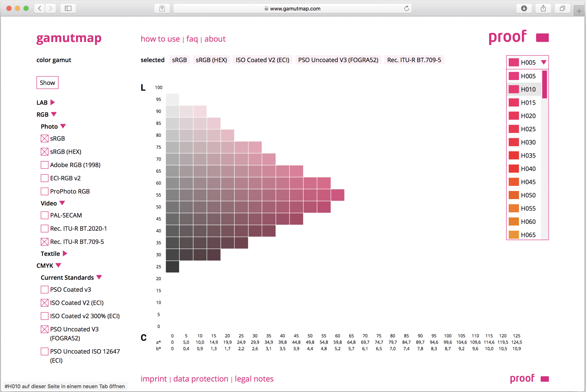586x392 pixels.
Task: Click the back navigation arrow
Action: coord(39,8)
